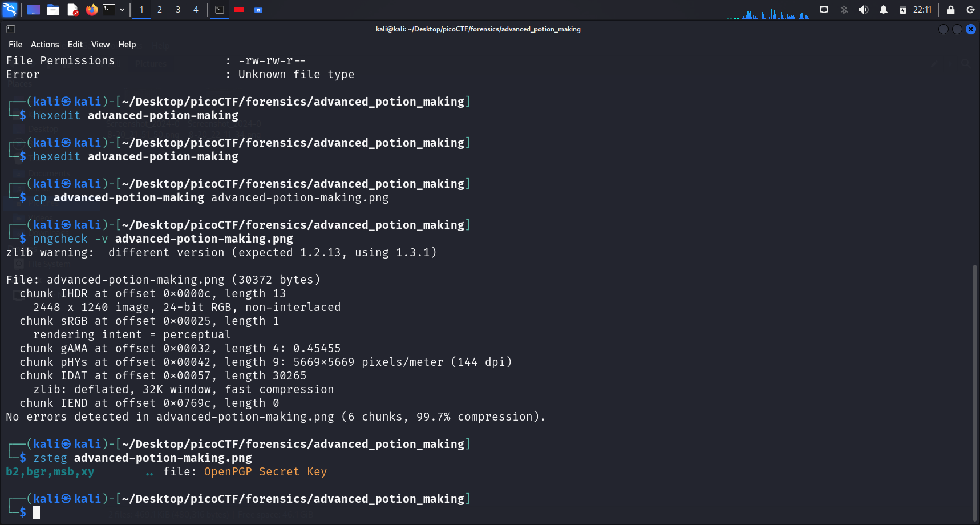Viewport: 980px width, 525px height.
Task: Click the CPU usage graph monitor
Action: [x=770, y=11]
